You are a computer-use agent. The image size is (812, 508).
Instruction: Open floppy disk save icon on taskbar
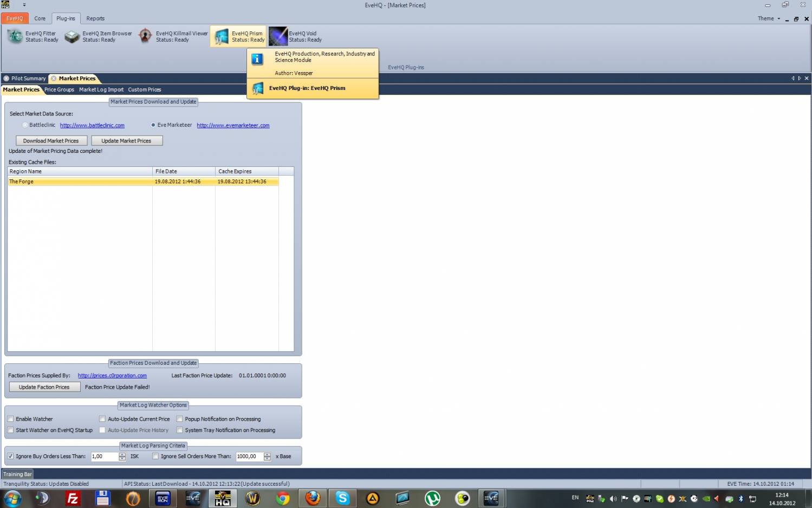[102, 498]
